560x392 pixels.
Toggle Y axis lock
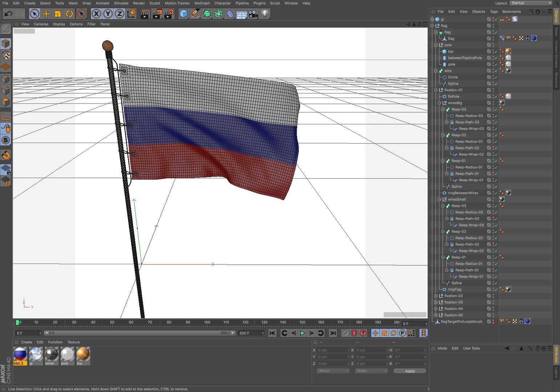pos(108,14)
